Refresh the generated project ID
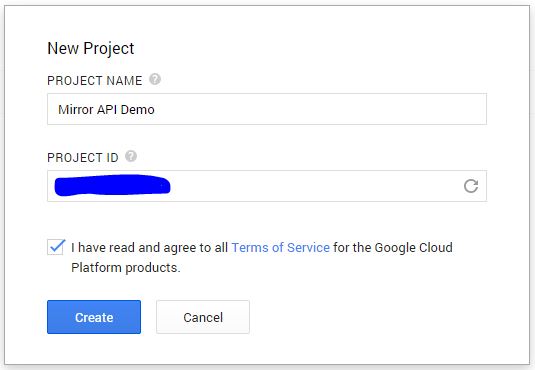The height and width of the screenshot is (370, 535). coord(471,186)
